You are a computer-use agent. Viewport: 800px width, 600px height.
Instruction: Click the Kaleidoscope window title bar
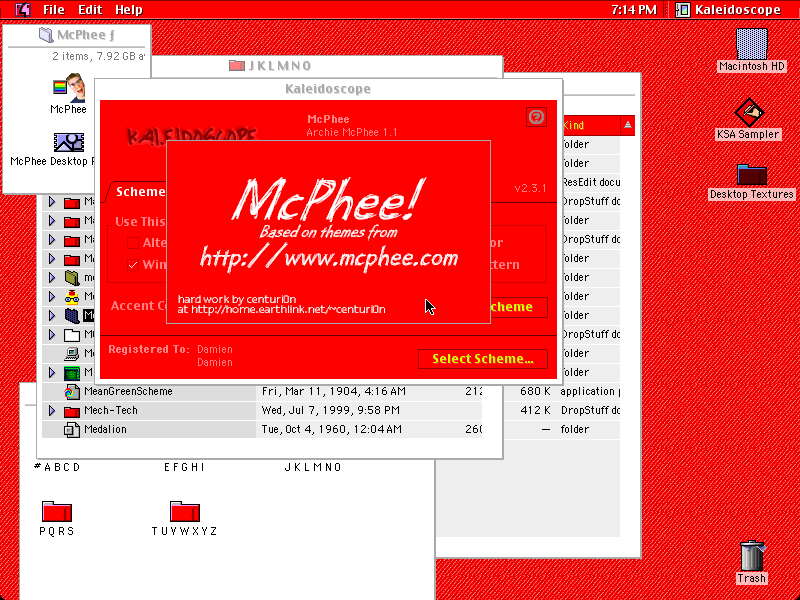click(x=329, y=89)
